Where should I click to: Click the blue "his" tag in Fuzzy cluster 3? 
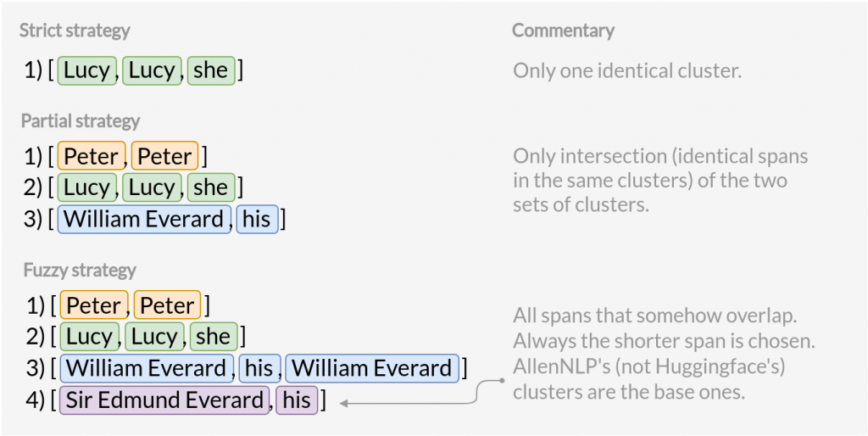pos(259,368)
